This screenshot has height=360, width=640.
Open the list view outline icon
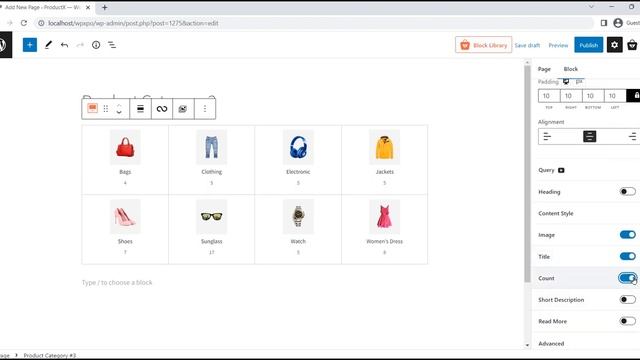[x=112, y=45]
